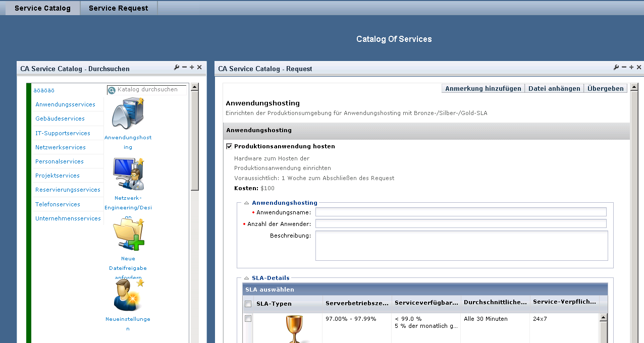Click up arrow of Request panel scrollbar
The height and width of the screenshot is (343, 644).
tap(634, 87)
